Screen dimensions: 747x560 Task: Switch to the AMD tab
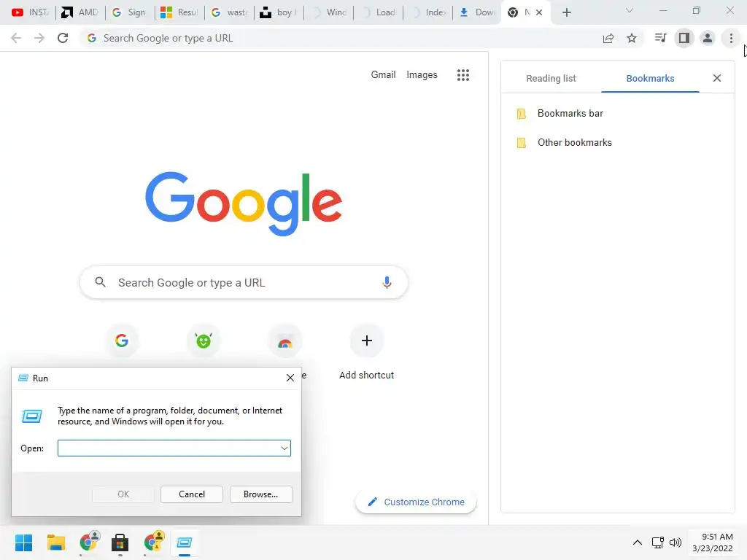(x=80, y=12)
